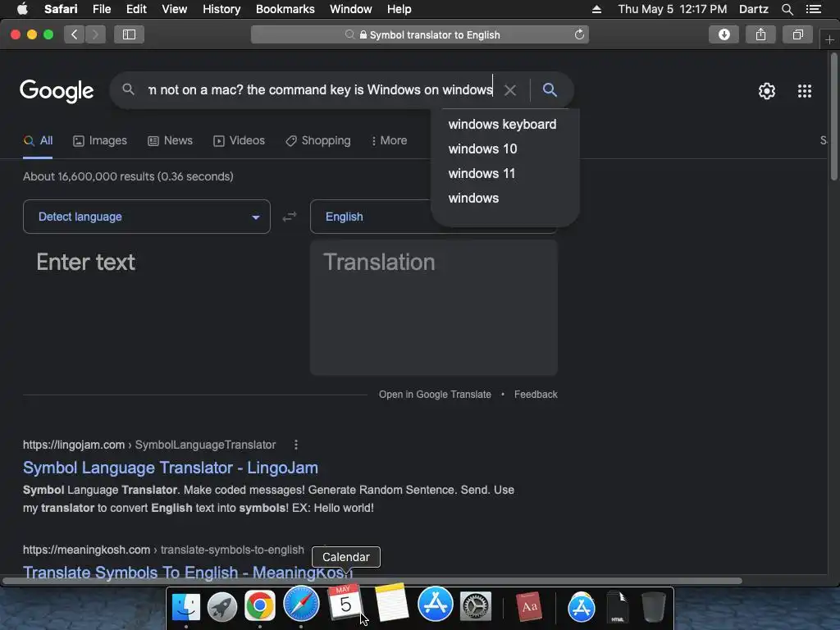The height and width of the screenshot is (630, 840).
Task: Expand the More search filters
Action: pyautogui.click(x=389, y=140)
